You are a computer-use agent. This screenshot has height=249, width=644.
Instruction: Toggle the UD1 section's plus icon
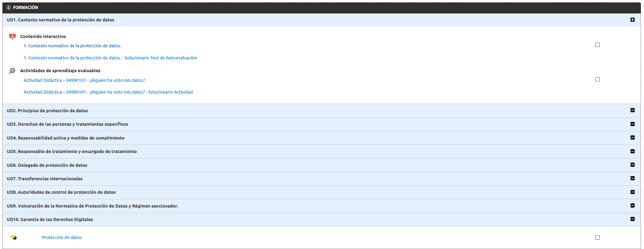[632, 20]
